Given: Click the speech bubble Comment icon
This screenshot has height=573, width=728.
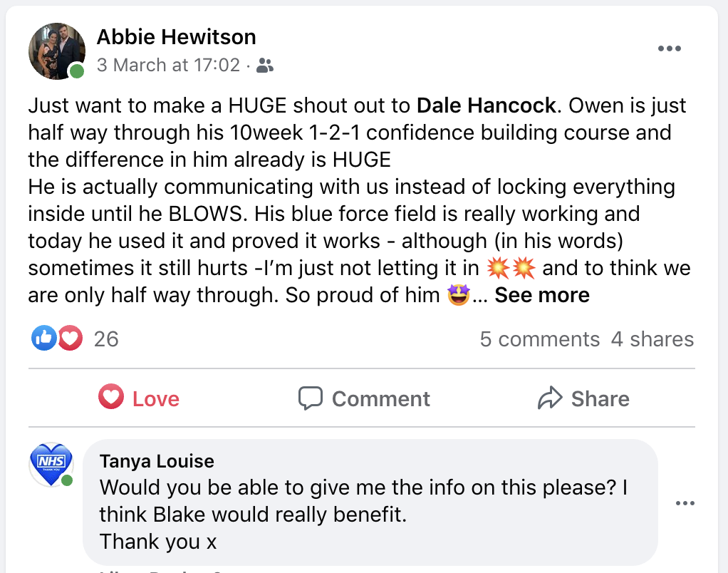Looking at the screenshot, I should coord(310,398).
